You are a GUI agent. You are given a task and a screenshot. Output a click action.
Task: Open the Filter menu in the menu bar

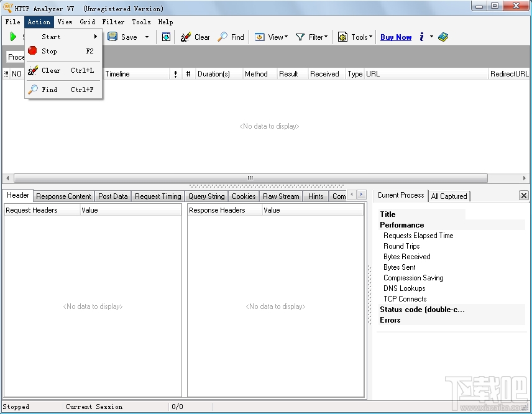[113, 22]
